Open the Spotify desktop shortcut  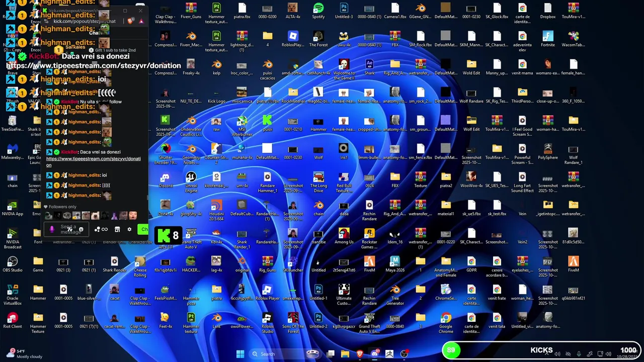coord(318,11)
